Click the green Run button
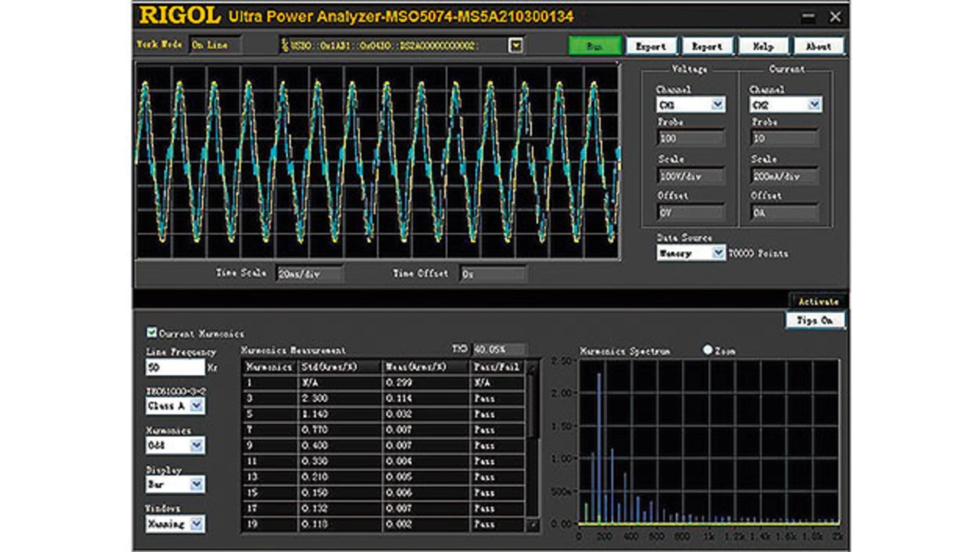 (594, 46)
